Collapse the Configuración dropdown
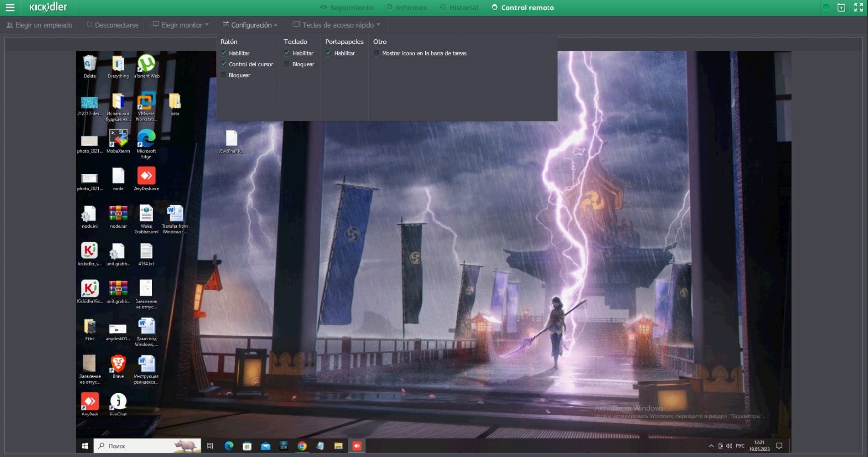The height and width of the screenshot is (457, 868). 250,25
